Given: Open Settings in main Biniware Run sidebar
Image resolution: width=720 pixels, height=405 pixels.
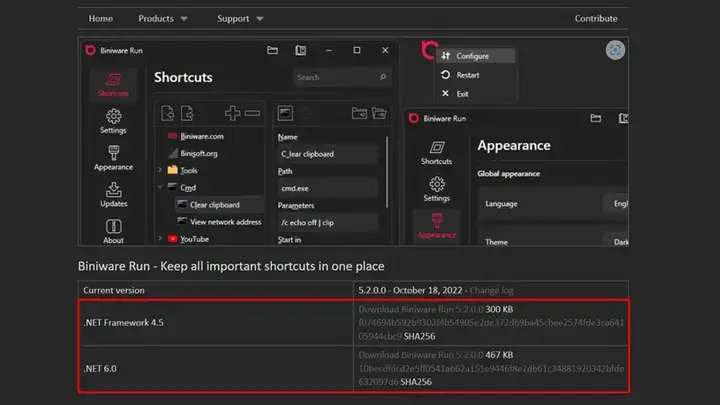Looking at the screenshot, I should click(113, 121).
